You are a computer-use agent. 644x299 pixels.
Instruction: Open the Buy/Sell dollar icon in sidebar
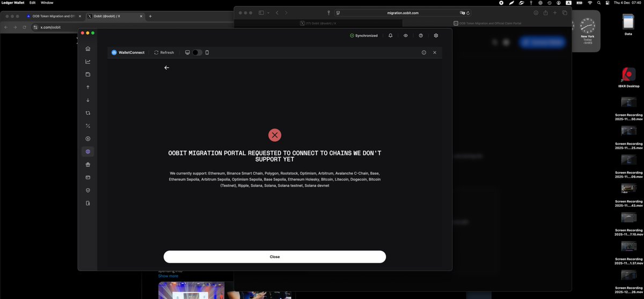click(x=88, y=139)
